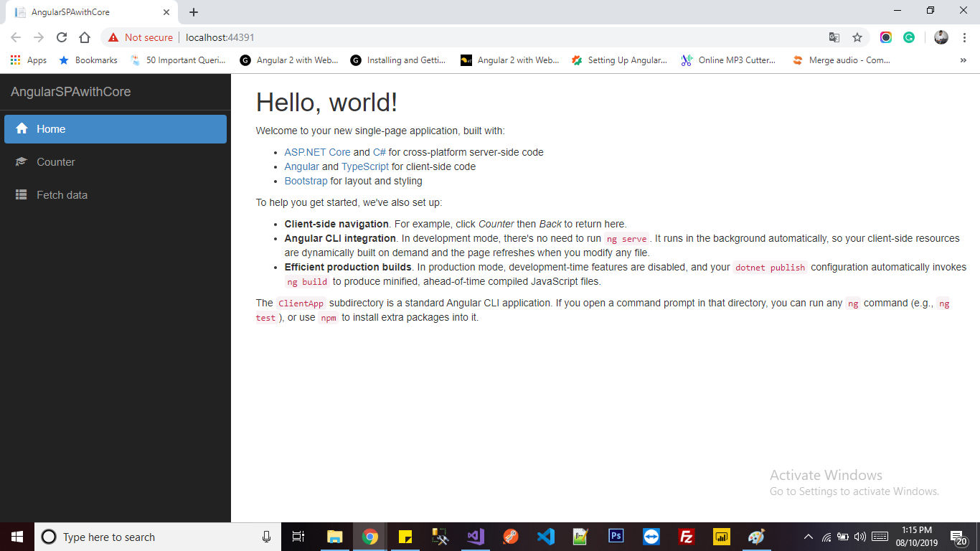Click the Counter gauge icon in sidebar
This screenshot has height=551, width=980.
[x=22, y=162]
